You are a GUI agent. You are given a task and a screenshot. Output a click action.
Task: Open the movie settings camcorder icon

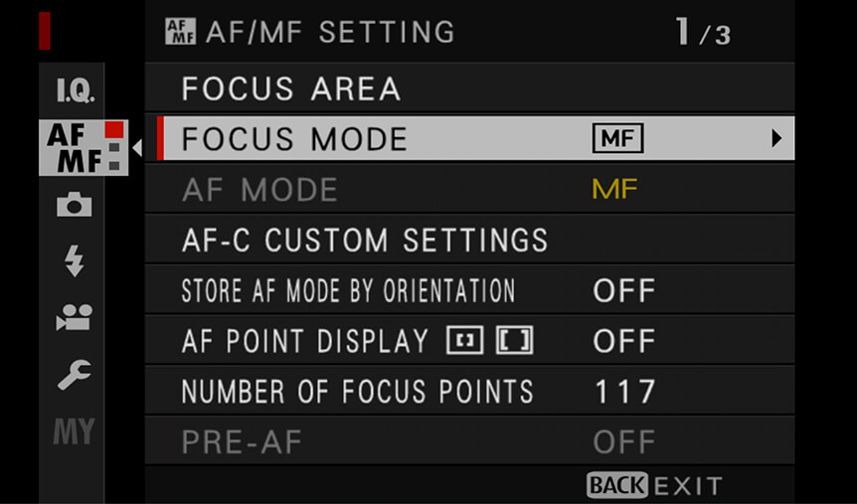74,317
